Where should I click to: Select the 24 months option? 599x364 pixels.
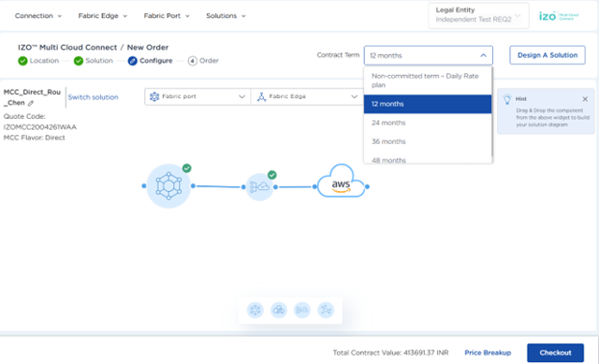(428, 123)
